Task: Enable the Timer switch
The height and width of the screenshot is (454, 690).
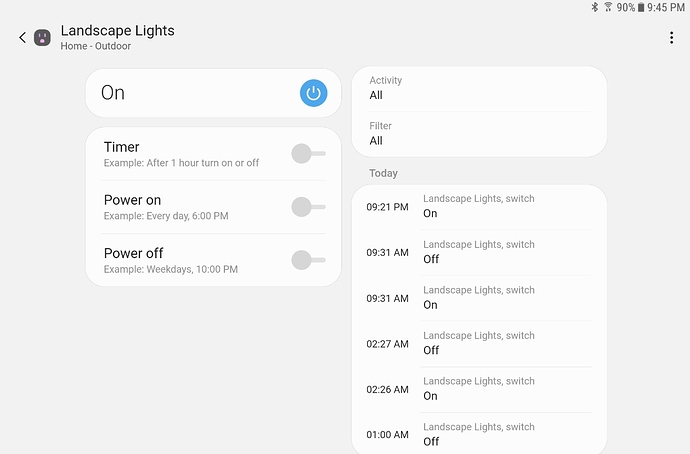Action: (308, 153)
